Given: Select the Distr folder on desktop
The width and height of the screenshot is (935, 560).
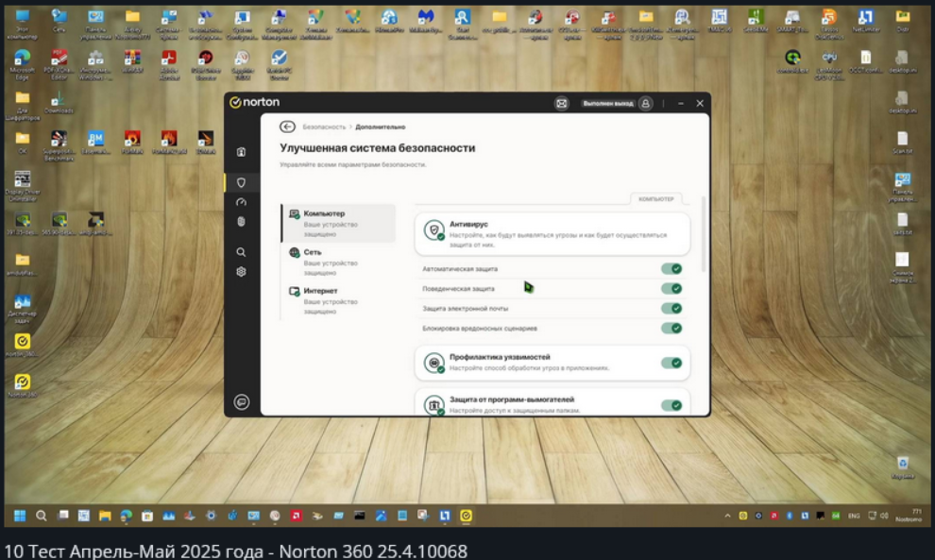Looking at the screenshot, I should pyautogui.click(x=903, y=21).
